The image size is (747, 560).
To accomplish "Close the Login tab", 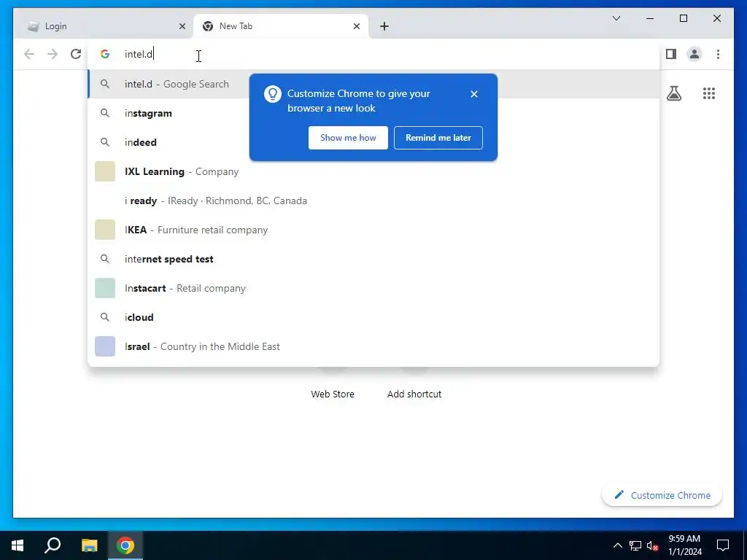I will tap(182, 26).
